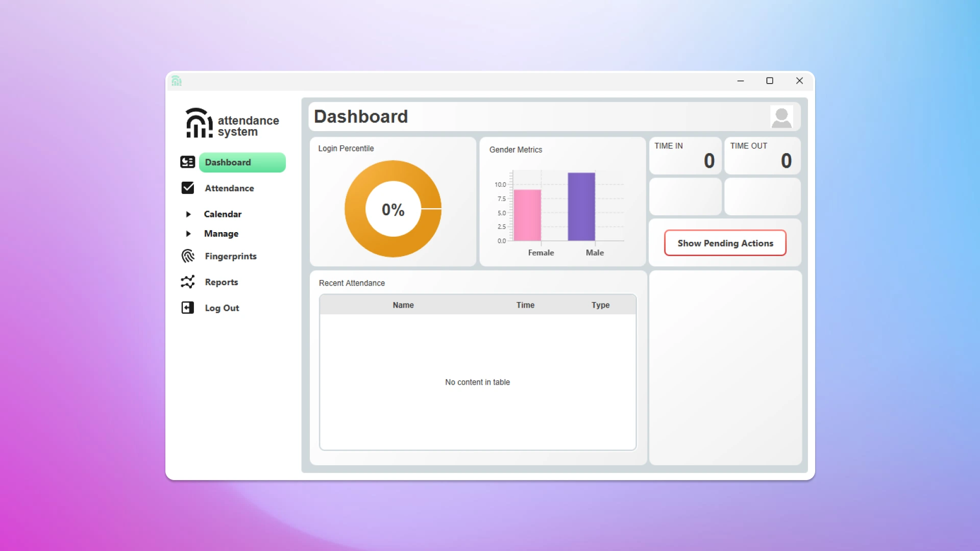Maximize the application window
Viewport: 980px width, 551px height.
pos(770,81)
